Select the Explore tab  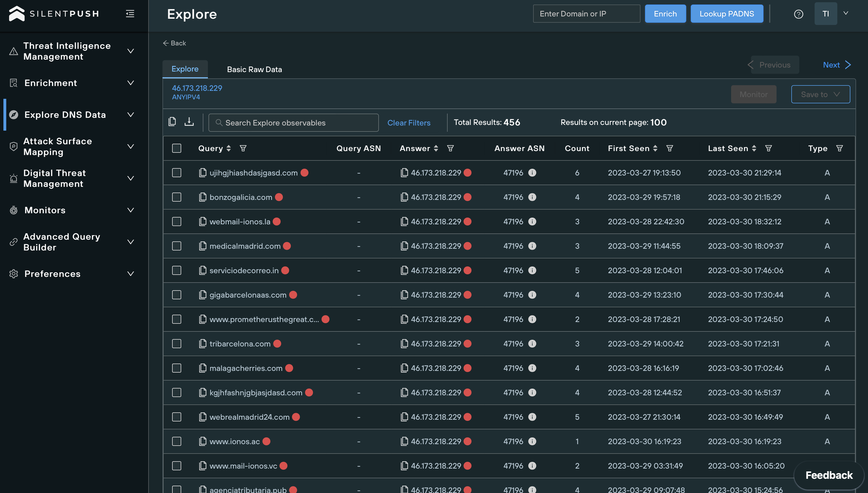coord(185,69)
